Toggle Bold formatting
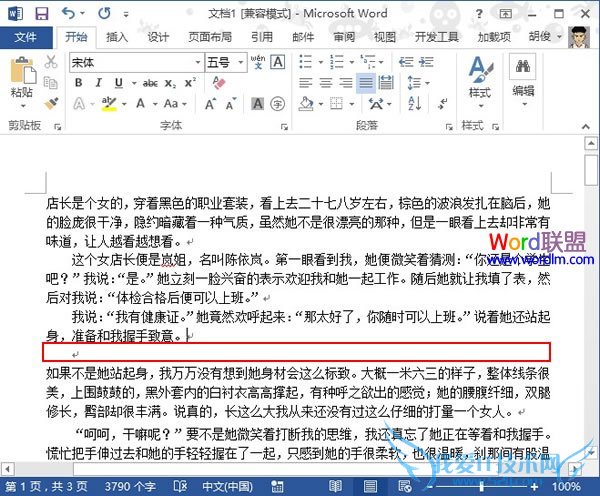The width and height of the screenshot is (600, 496). click(78, 82)
